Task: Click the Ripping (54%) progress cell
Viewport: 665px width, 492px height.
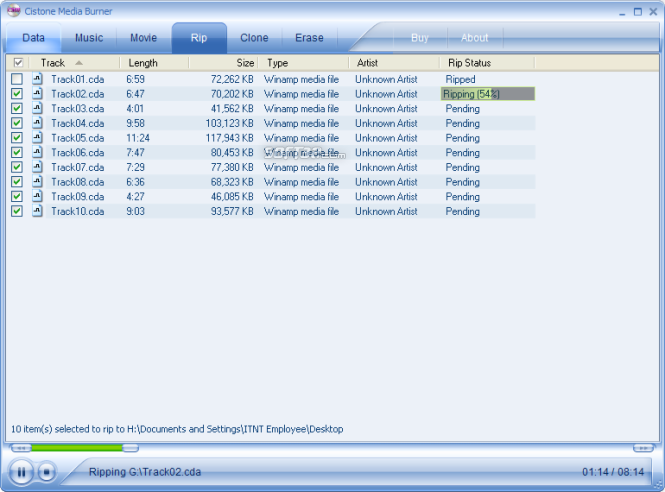Action: (x=488, y=94)
